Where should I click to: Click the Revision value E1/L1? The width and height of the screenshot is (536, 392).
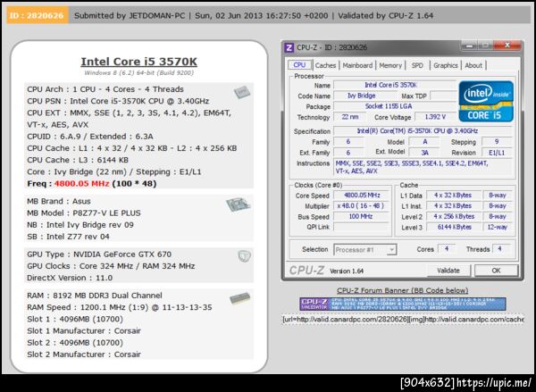pyautogui.click(x=497, y=153)
